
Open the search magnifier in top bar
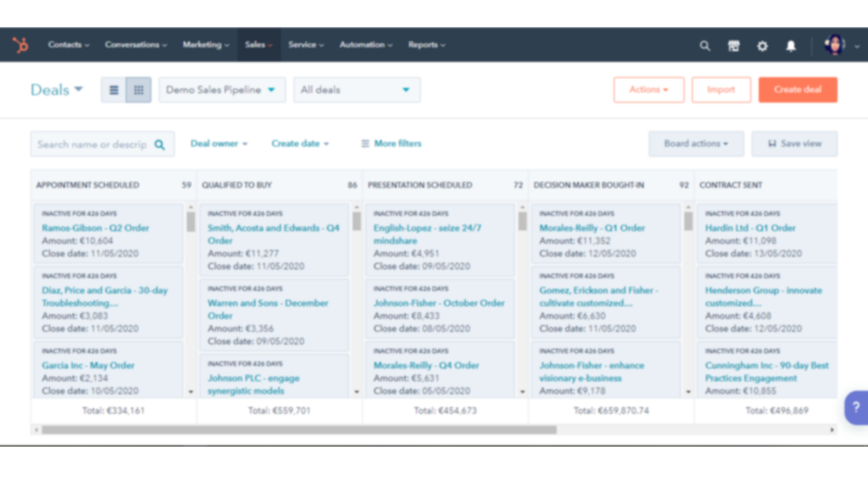click(x=705, y=46)
